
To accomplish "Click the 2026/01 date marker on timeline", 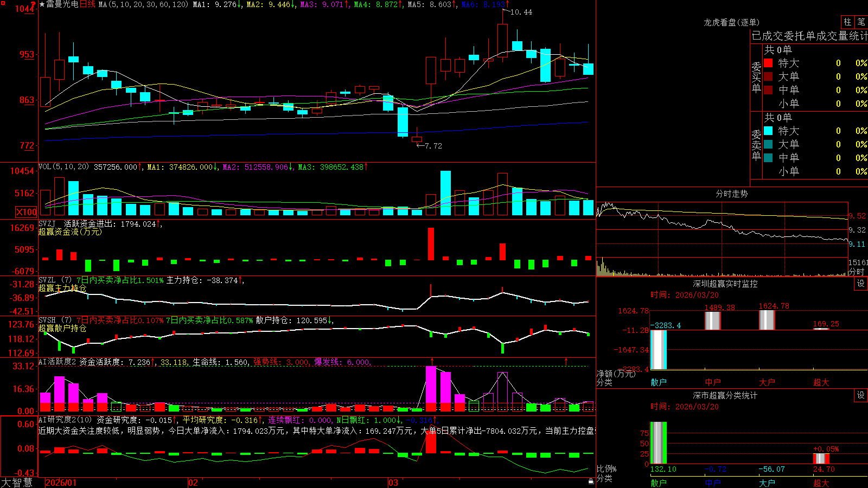I will pos(61,483).
